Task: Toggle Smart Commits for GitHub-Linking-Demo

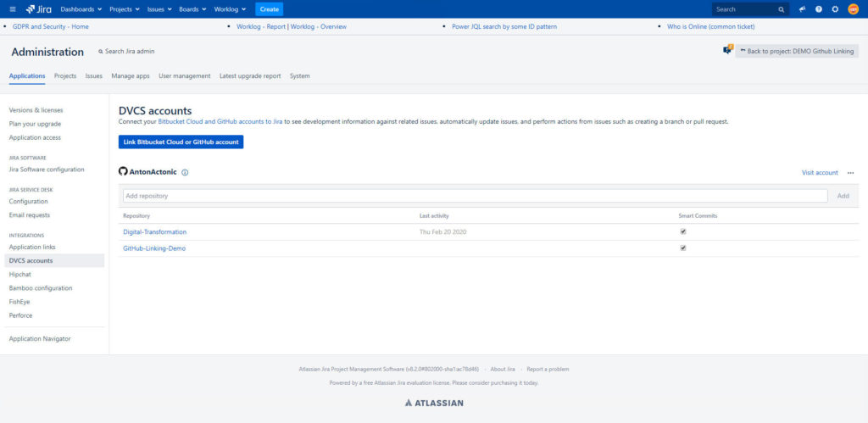Action: pyautogui.click(x=683, y=248)
